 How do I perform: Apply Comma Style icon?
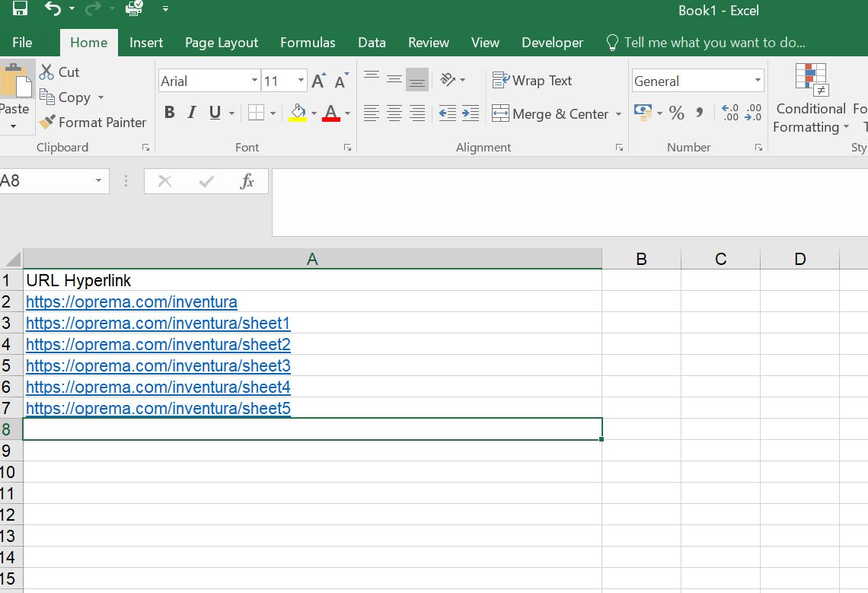tap(700, 113)
